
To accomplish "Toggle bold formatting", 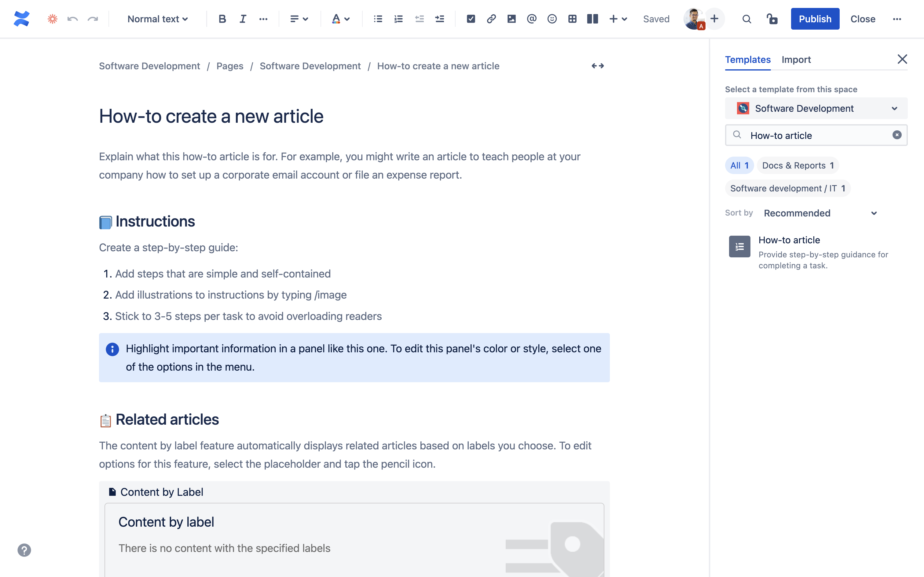I will 222,19.
